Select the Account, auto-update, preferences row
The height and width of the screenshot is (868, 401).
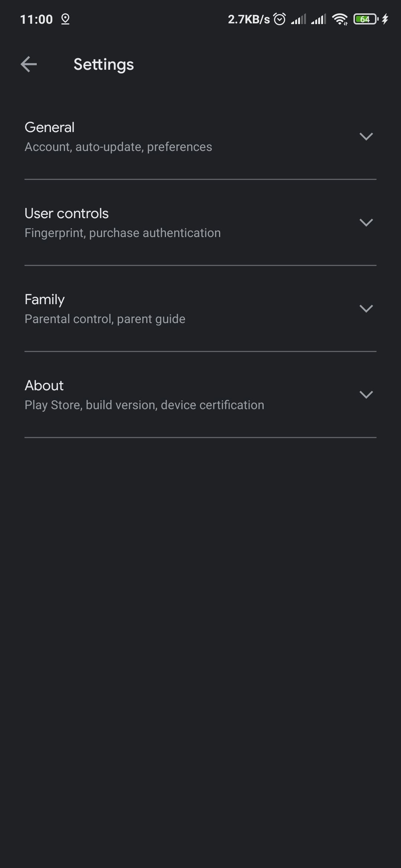point(118,146)
